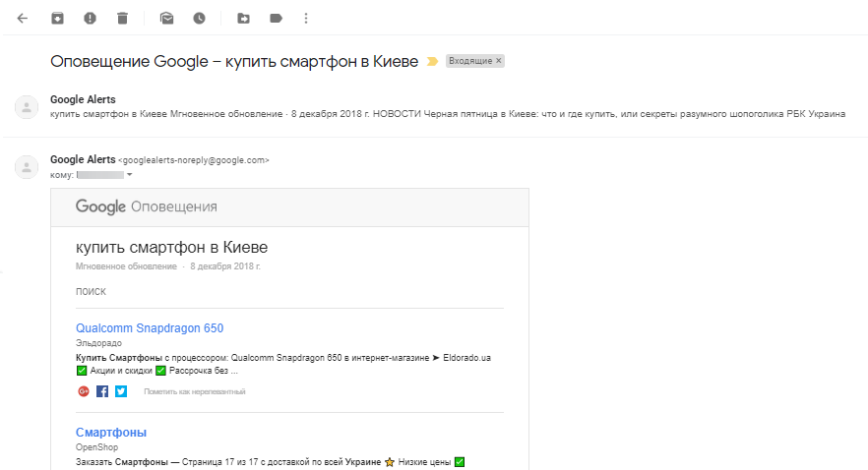Snooze the email with clock icon
This screenshot has width=868, height=470.
point(199,19)
